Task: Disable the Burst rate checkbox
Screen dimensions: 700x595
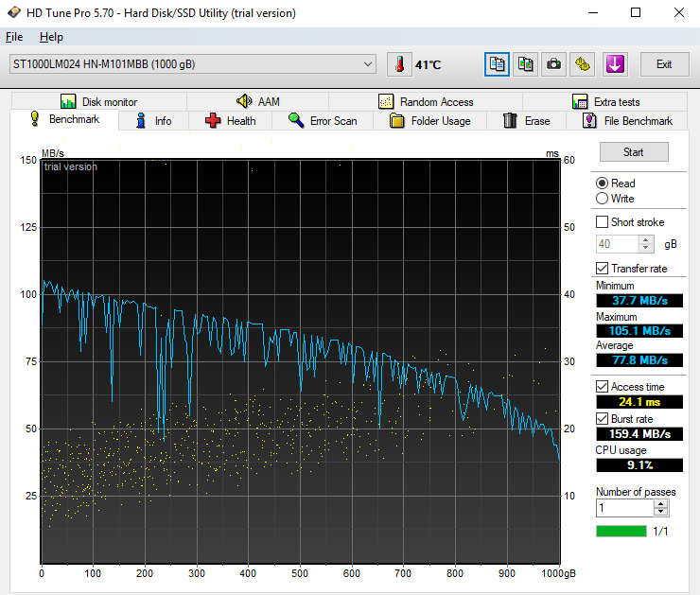Action: (x=603, y=419)
